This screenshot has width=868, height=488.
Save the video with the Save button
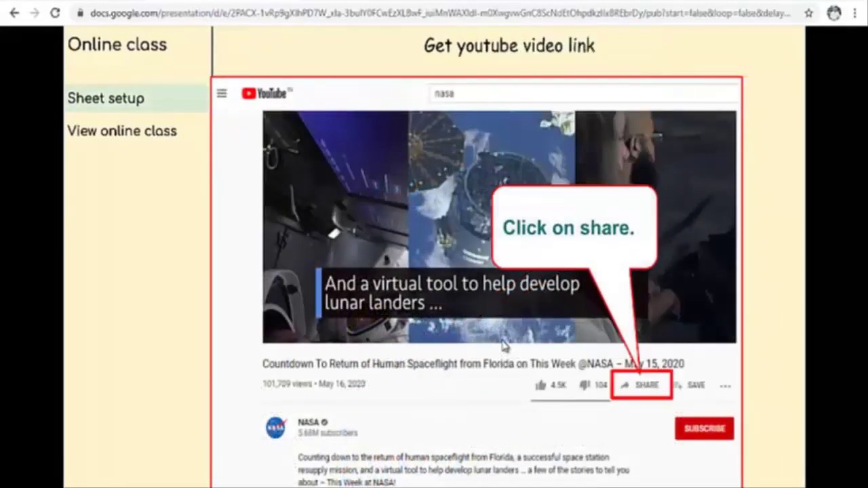click(690, 385)
